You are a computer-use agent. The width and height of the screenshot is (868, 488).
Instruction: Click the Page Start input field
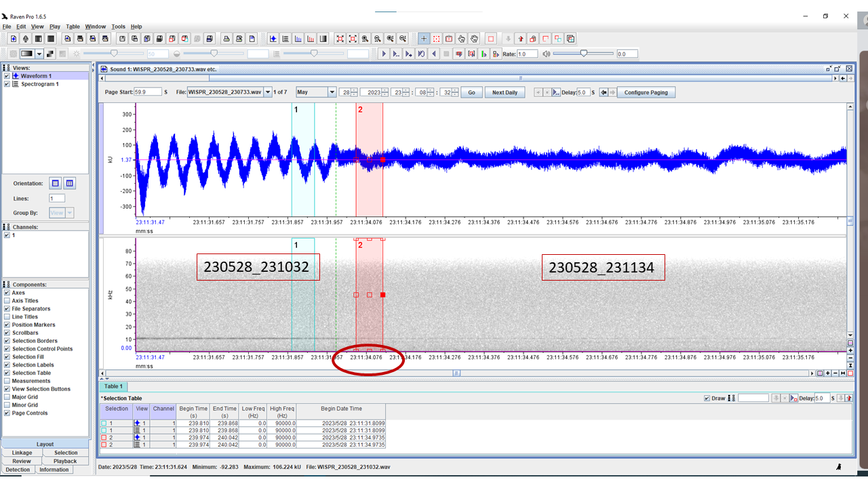(148, 92)
